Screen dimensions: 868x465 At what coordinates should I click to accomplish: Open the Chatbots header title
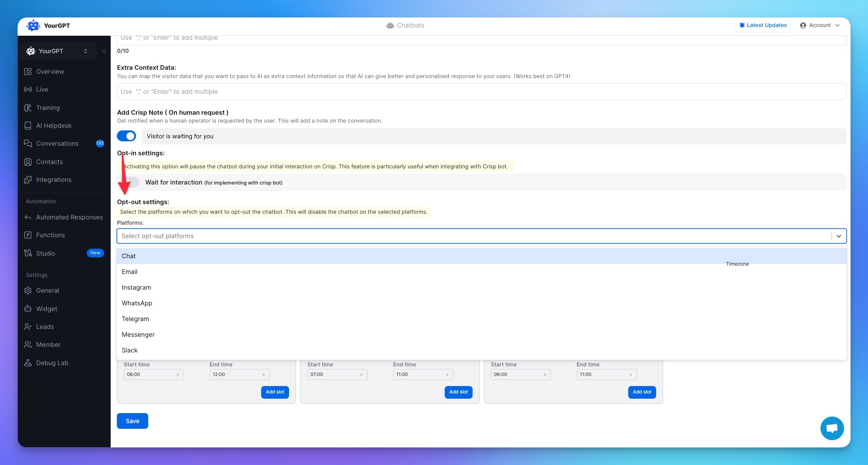tap(411, 26)
